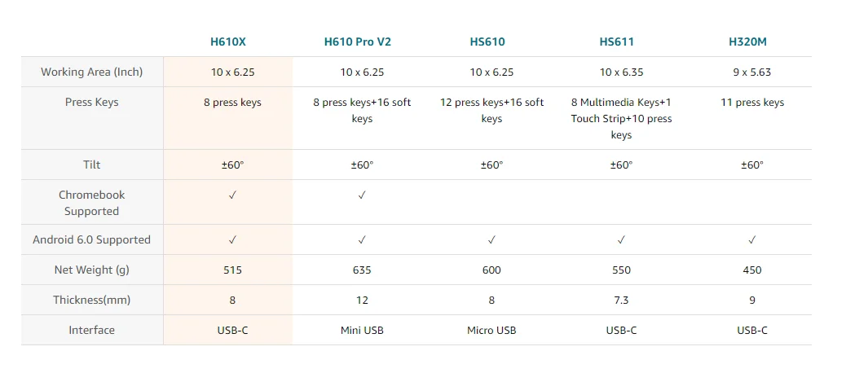This screenshot has height=373, width=868.
Task: Click the HS610 Android 6.0 checkmark
Action: 491,240
